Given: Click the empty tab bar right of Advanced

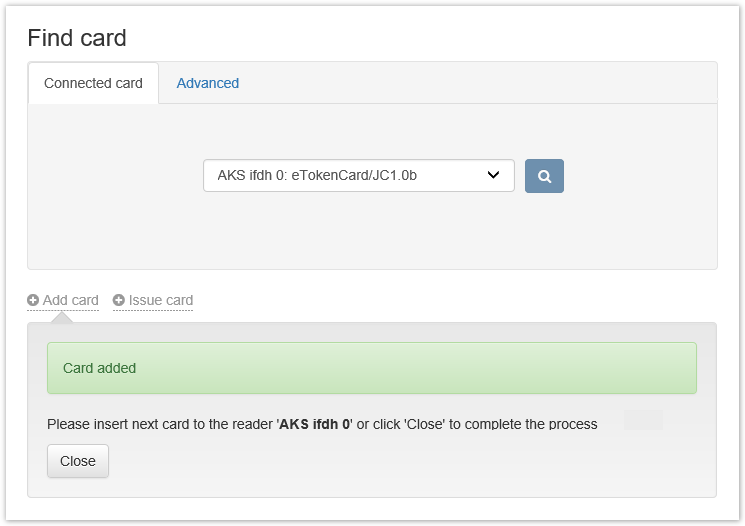Looking at the screenshot, I should (x=480, y=83).
